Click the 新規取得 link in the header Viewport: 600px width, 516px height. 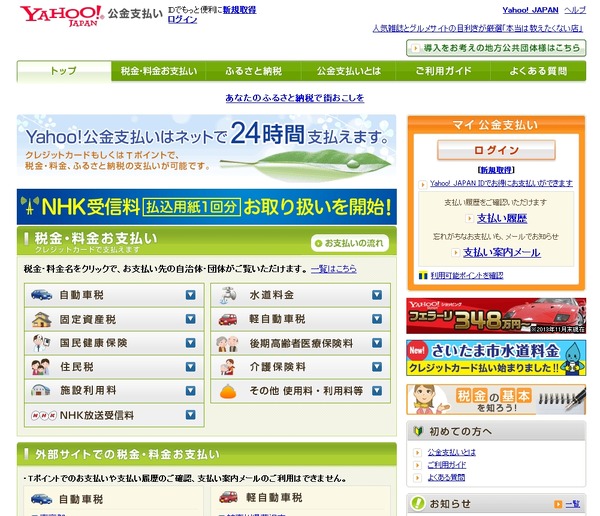[x=240, y=10]
